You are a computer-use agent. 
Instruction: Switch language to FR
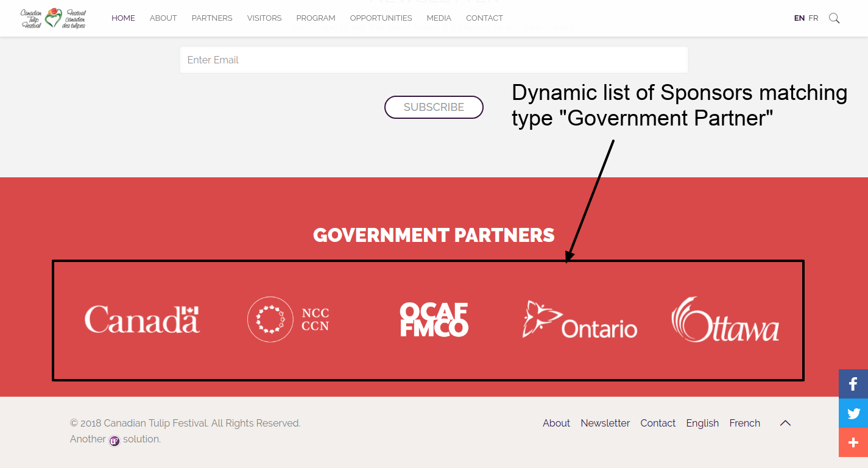[813, 18]
